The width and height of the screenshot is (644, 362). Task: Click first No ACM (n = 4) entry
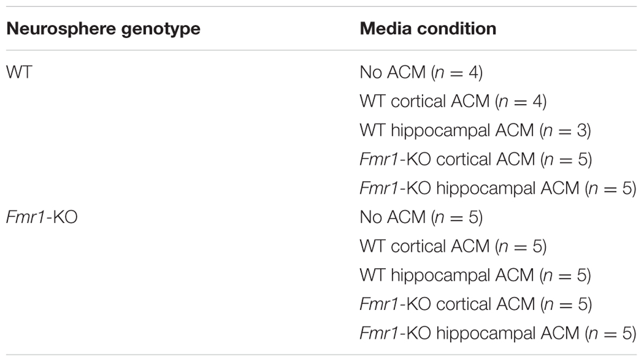421,72
